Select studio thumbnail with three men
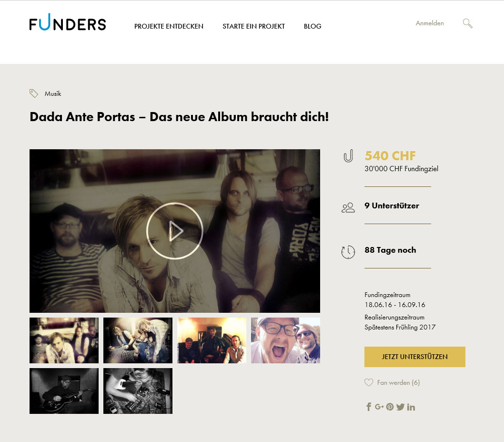This screenshot has width=504, height=442. [x=212, y=340]
